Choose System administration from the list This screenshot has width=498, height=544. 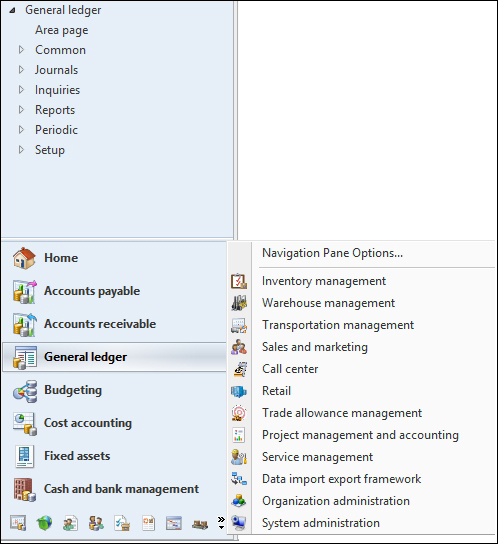point(320,523)
